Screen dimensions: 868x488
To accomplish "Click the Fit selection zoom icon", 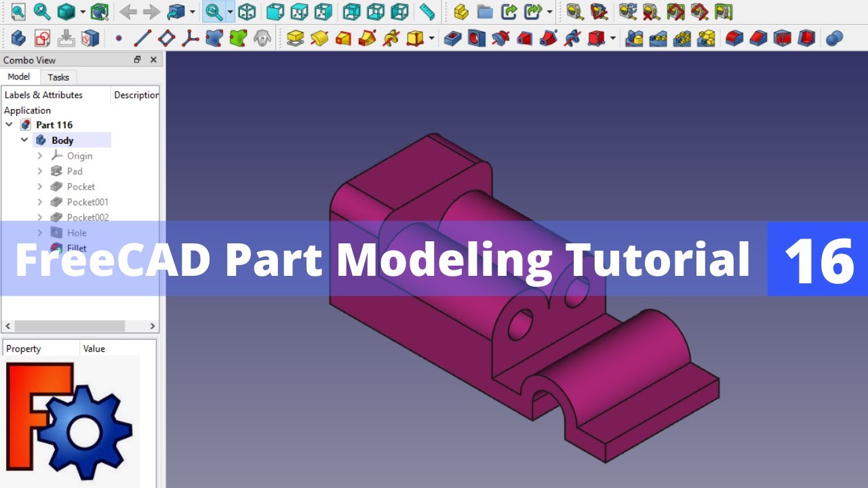I will click(x=42, y=12).
